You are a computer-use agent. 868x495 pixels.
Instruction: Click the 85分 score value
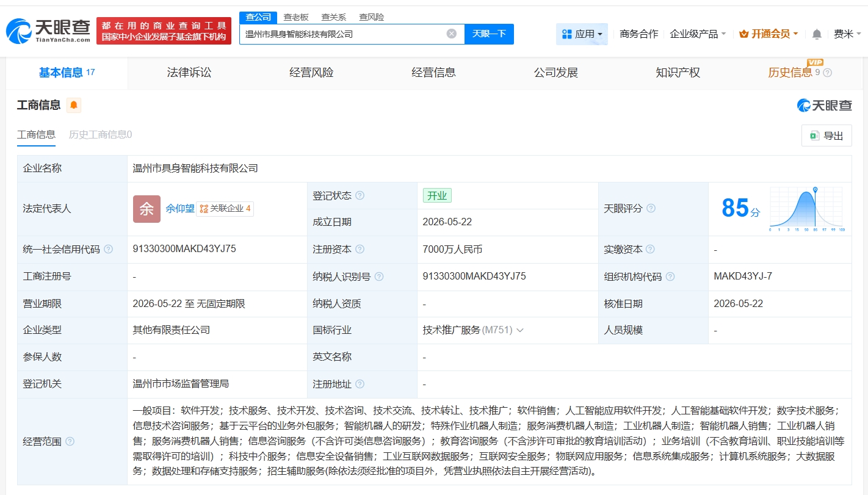740,208
